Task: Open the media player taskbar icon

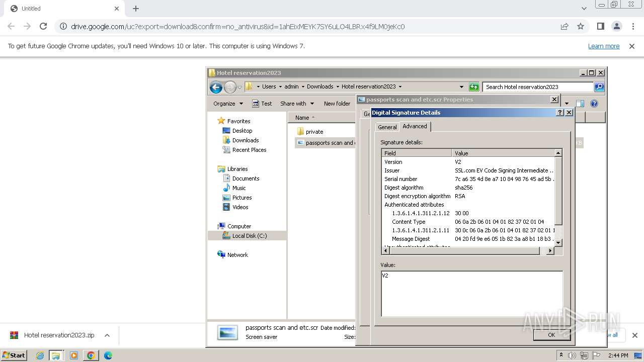Action: [x=74, y=355]
